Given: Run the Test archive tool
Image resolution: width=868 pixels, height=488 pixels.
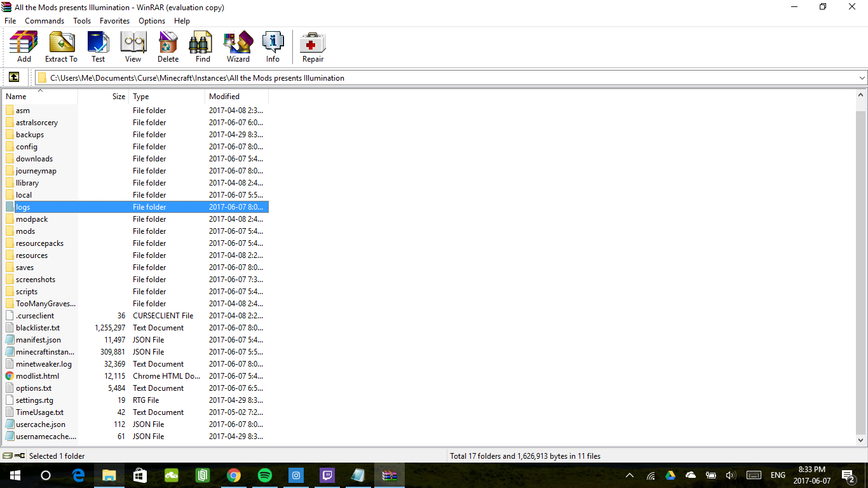Looking at the screenshot, I should click(98, 47).
